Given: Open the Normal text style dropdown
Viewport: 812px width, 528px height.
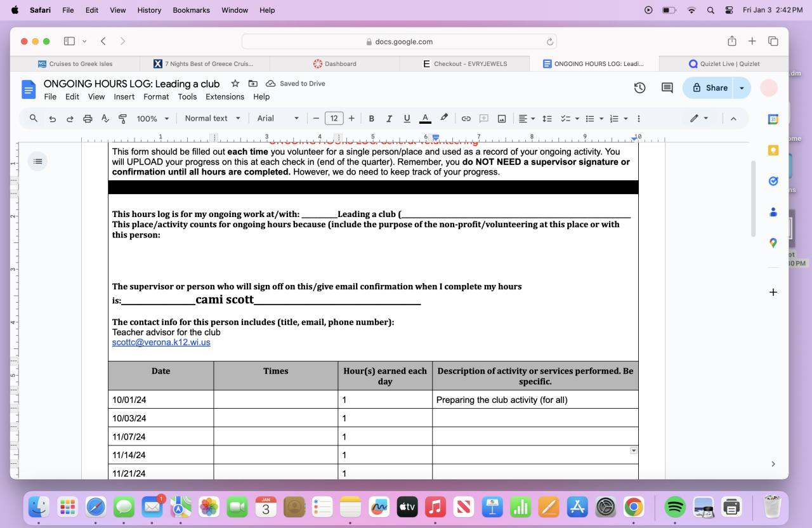Looking at the screenshot, I should click(213, 119).
